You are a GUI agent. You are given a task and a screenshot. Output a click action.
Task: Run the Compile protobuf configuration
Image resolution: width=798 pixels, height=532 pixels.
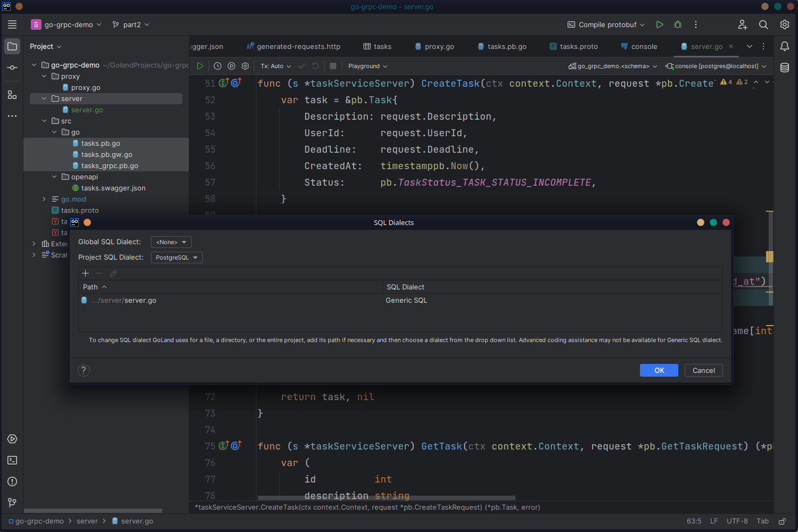pyautogui.click(x=660, y=24)
